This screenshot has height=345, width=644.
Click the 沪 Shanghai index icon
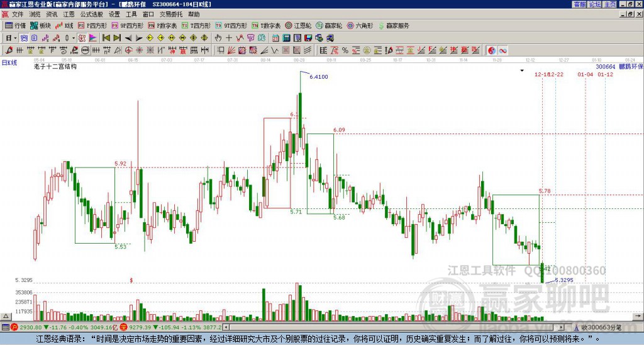(14, 327)
